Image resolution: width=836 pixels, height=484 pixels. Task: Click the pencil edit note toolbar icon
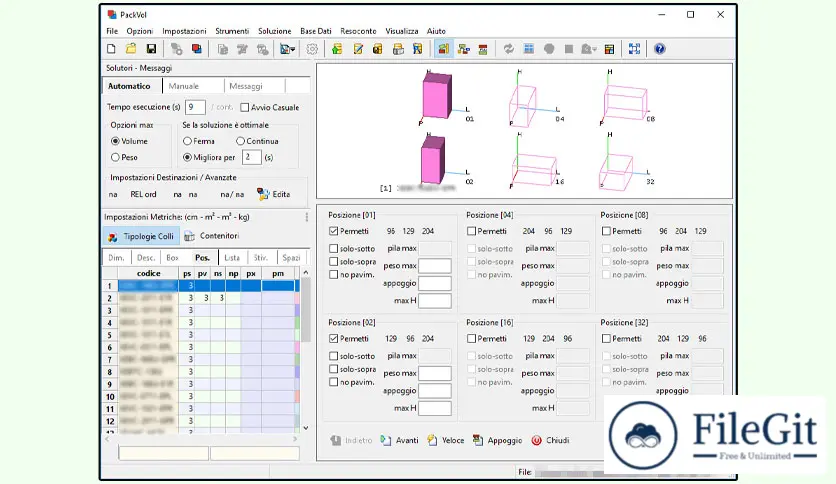(x=358, y=49)
